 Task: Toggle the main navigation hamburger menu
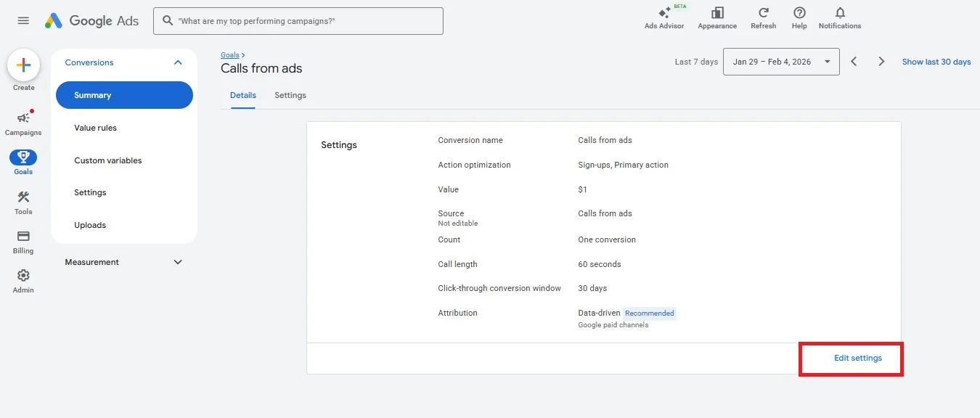click(x=23, y=20)
